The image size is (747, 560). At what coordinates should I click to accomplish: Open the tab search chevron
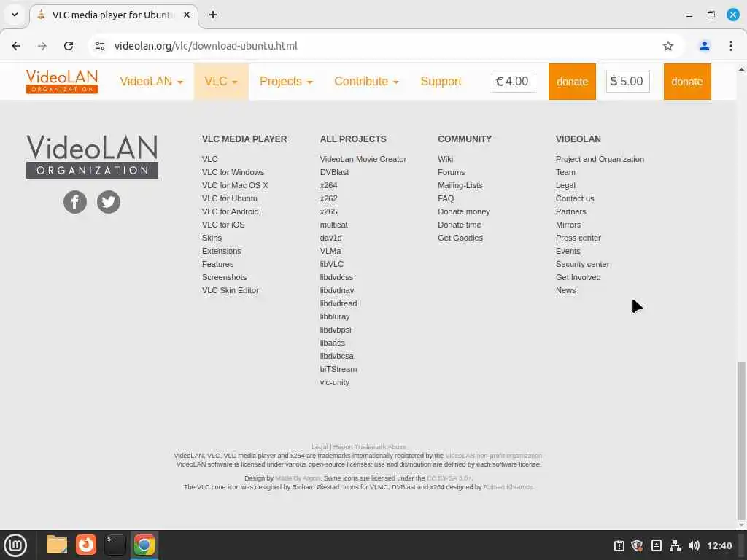click(x=15, y=15)
